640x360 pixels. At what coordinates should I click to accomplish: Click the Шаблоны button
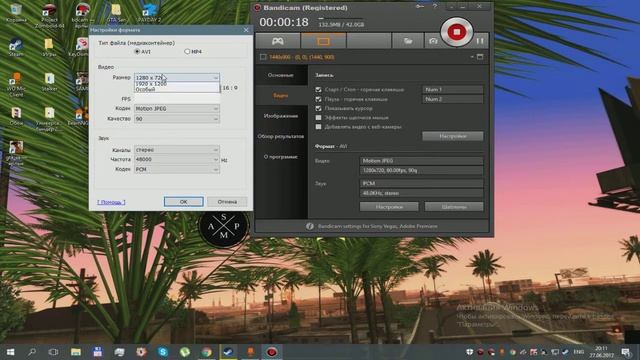tap(454, 207)
